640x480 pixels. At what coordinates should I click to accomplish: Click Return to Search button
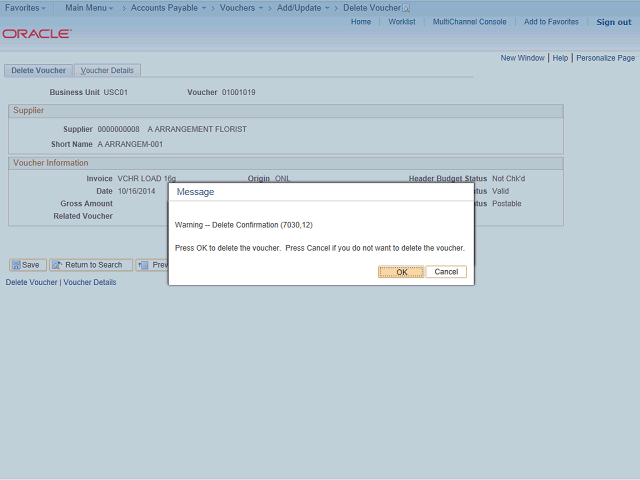[x=91, y=265]
